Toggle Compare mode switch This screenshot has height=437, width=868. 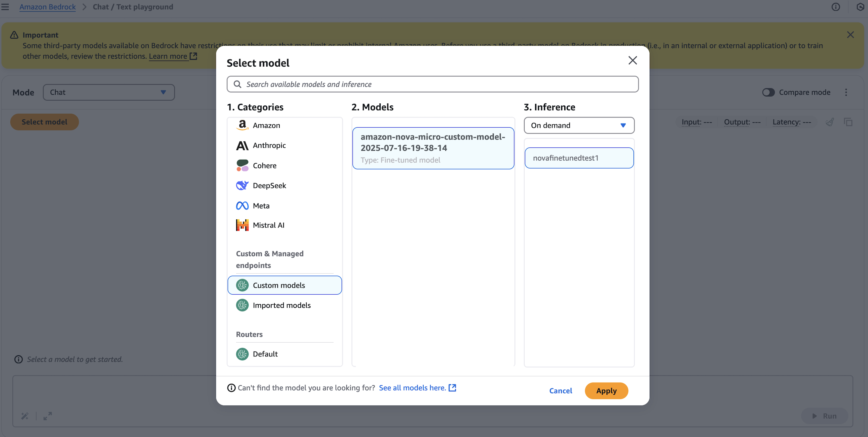point(768,92)
